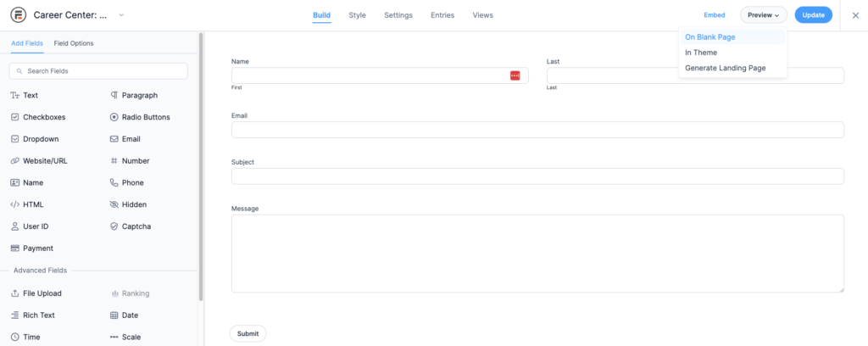
Task: Add a Dropdown field from sidebar
Action: pos(40,139)
